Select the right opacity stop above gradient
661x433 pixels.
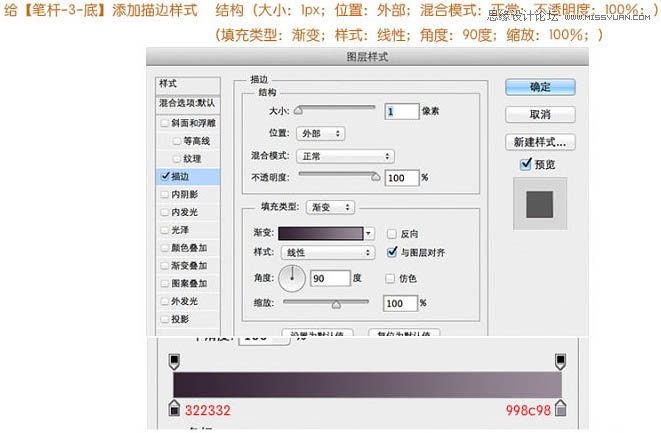[x=560, y=361]
